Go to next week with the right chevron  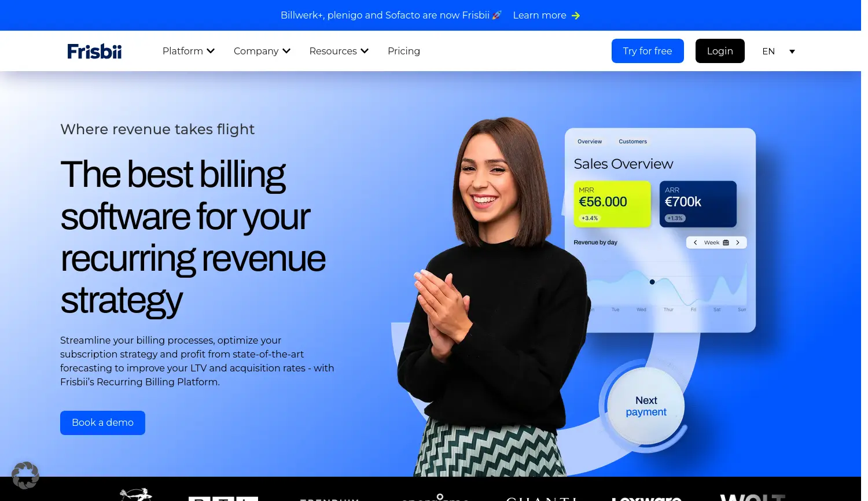click(x=738, y=242)
